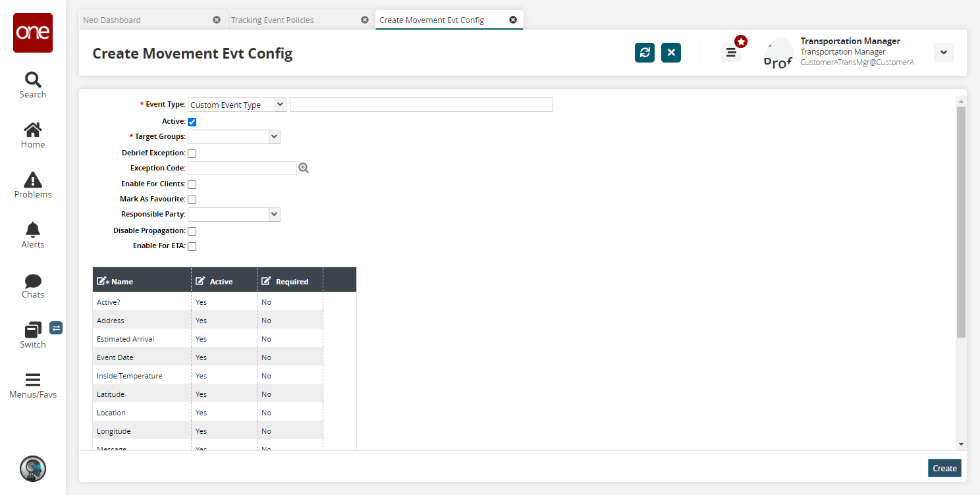
Task: Click the scrollbar up arrow
Action: (x=960, y=101)
